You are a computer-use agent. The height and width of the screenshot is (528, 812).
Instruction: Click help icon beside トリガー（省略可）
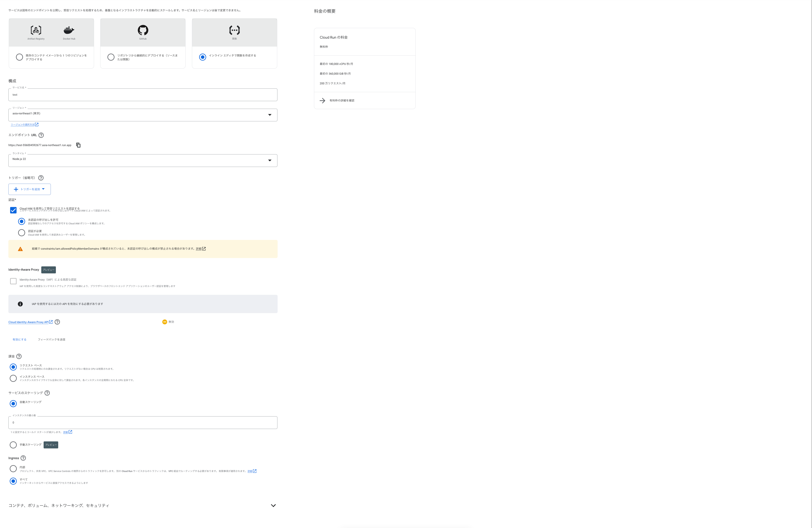pos(41,178)
